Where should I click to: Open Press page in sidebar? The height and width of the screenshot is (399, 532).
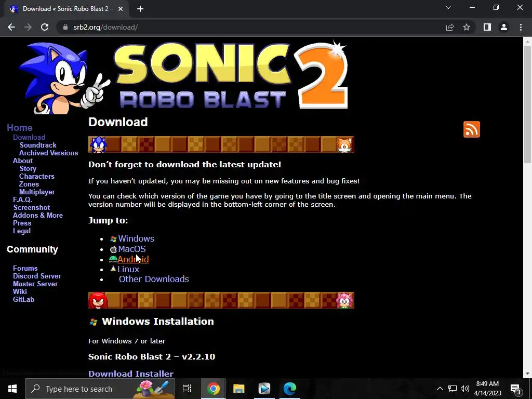tap(22, 223)
